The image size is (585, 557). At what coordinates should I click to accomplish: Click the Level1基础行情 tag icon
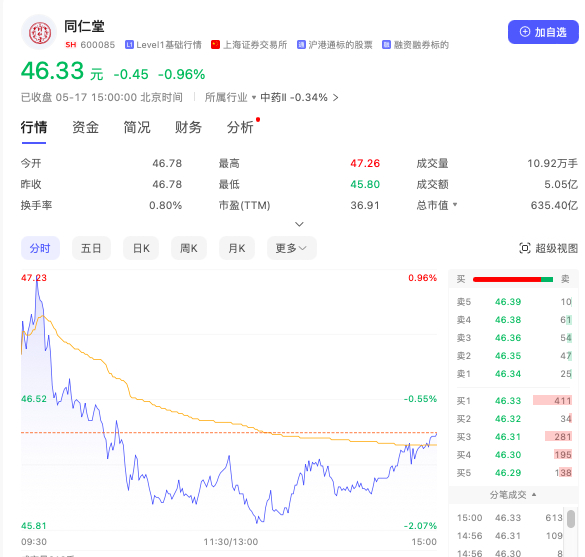[x=129, y=45]
